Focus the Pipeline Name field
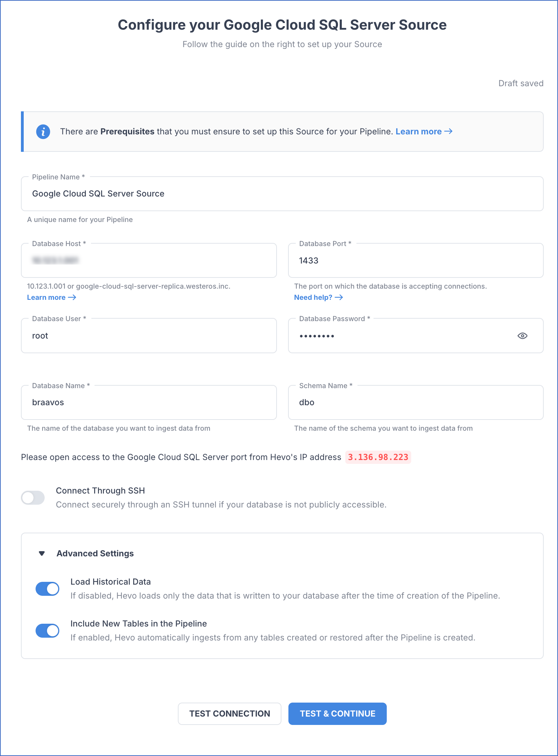The height and width of the screenshot is (756, 558). (x=282, y=194)
